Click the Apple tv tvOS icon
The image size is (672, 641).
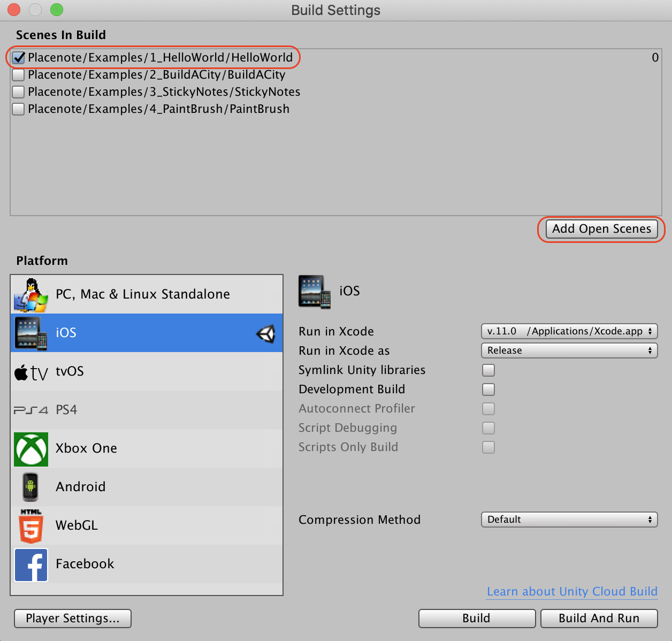31,372
